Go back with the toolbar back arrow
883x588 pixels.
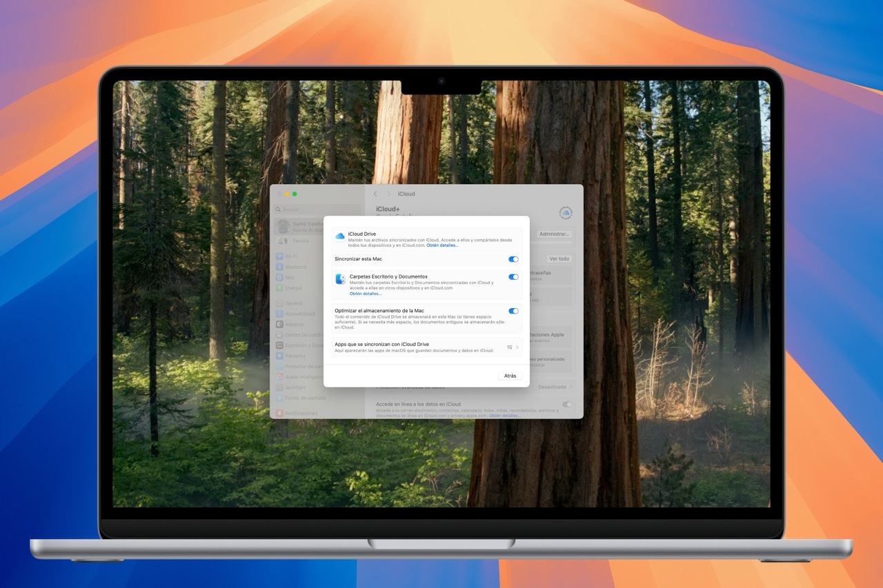pyautogui.click(x=375, y=194)
